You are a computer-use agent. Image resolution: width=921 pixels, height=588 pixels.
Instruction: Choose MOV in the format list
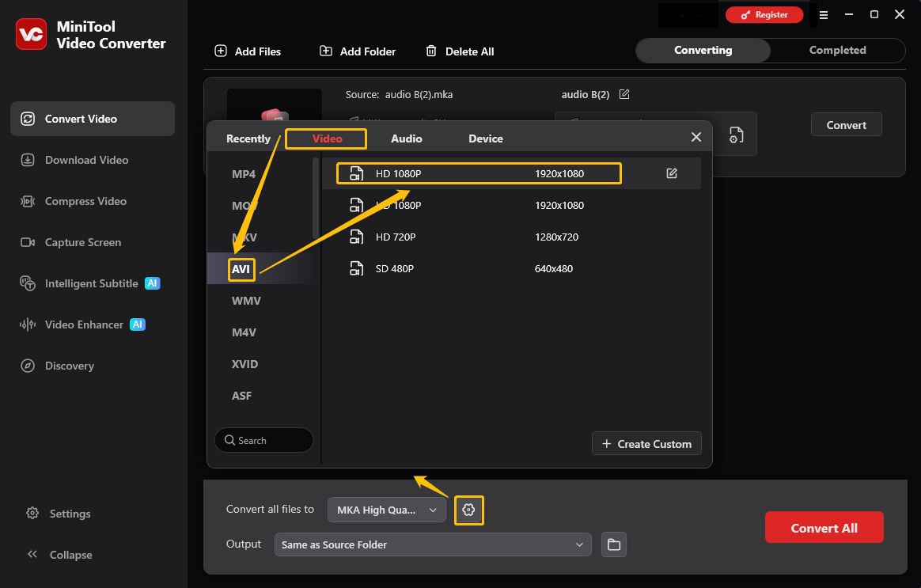click(x=244, y=206)
